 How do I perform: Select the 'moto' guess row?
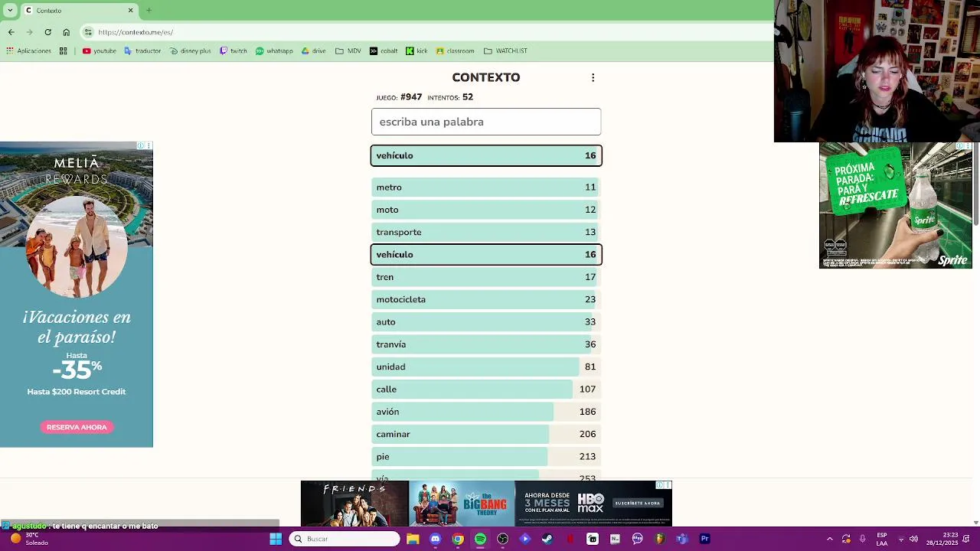pos(486,210)
